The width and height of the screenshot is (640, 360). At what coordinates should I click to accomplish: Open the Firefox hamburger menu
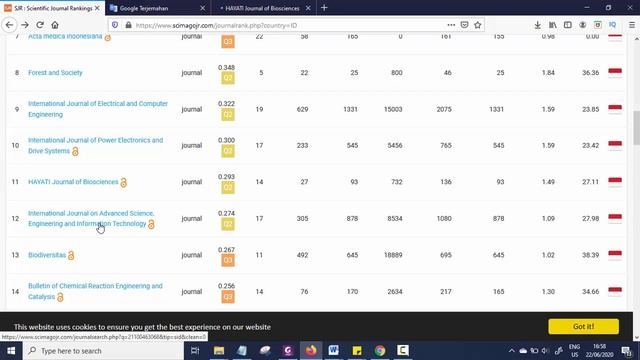632,25
